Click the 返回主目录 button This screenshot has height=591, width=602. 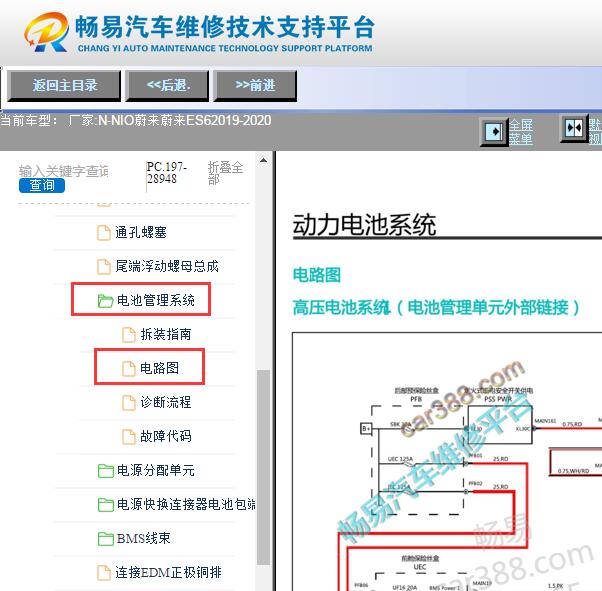(64, 86)
